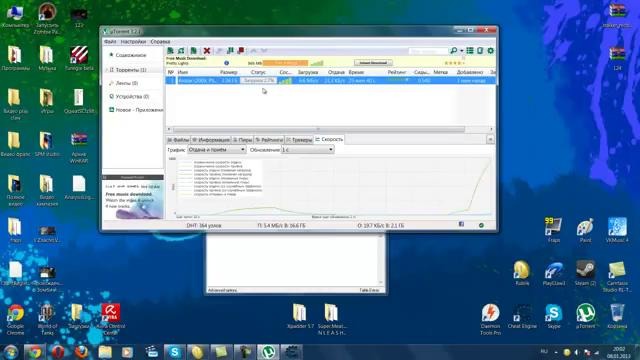Click Add Torrent from URL icon
The height and width of the screenshot is (360, 640).
[x=181, y=51]
